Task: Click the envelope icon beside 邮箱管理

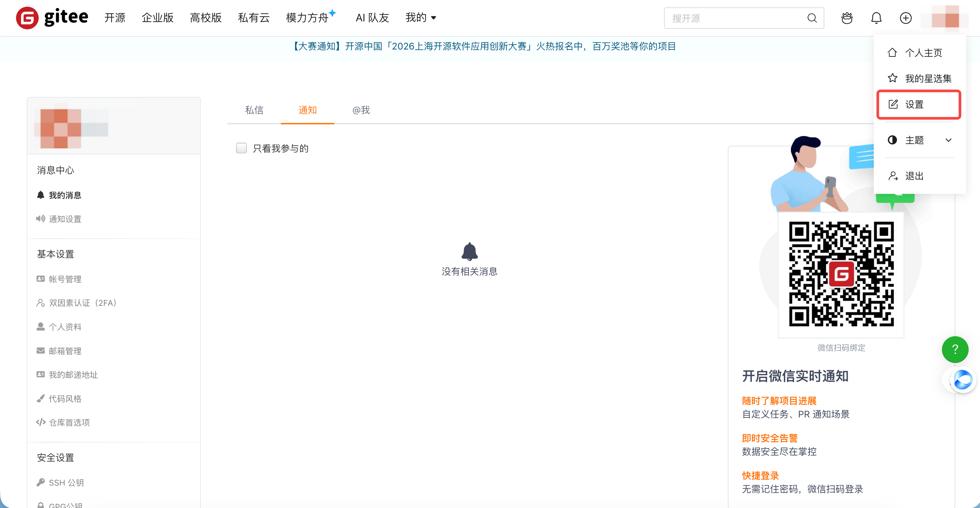Action: pyautogui.click(x=40, y=351)
